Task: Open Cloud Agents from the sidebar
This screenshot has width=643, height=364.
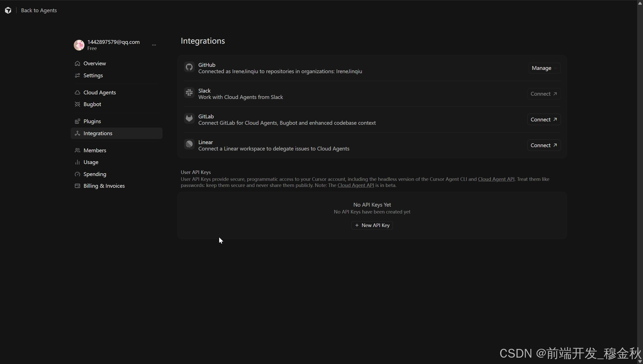Action: point(100,93)
